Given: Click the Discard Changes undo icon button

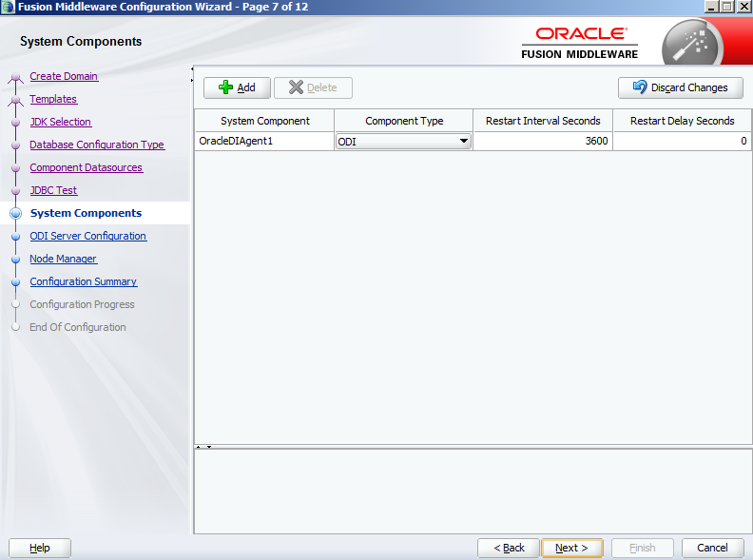Looking at the screenshot, I should tap(680, 87).
